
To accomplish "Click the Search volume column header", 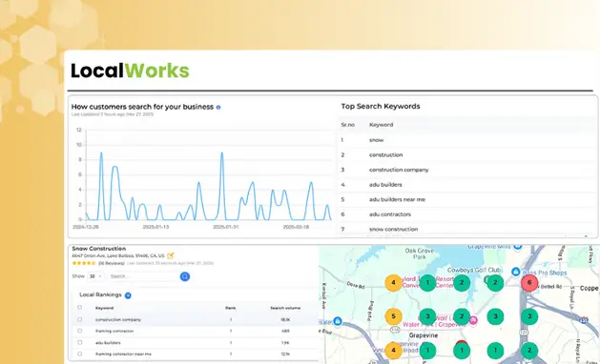I will [x=285, y=308].
